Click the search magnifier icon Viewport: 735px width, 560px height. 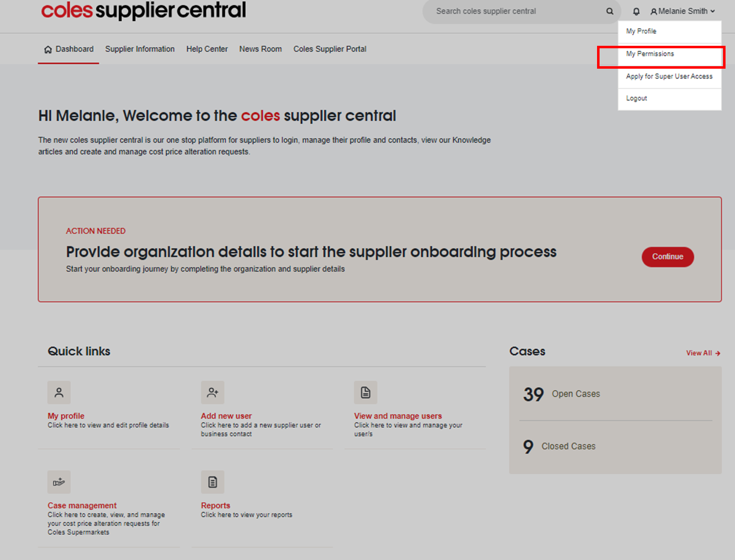click(x=610, y=11)
